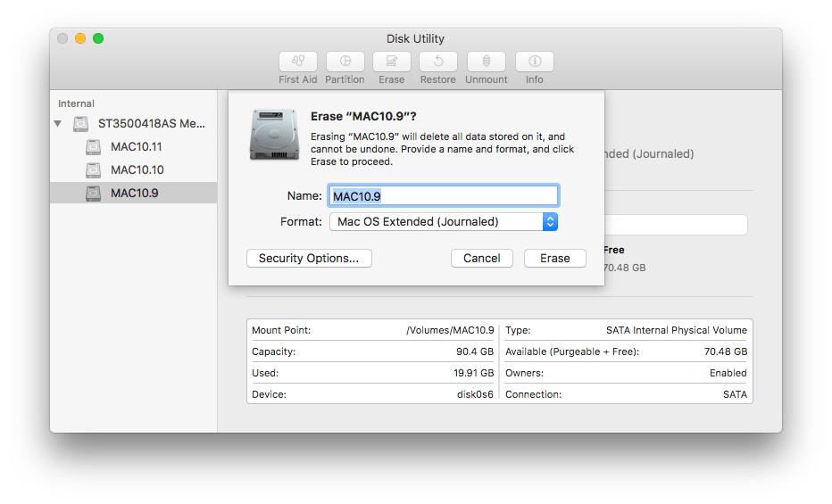Click the yellow minimize window button
The width and height of the screenshot is (832, 504).
pos(80,38)
